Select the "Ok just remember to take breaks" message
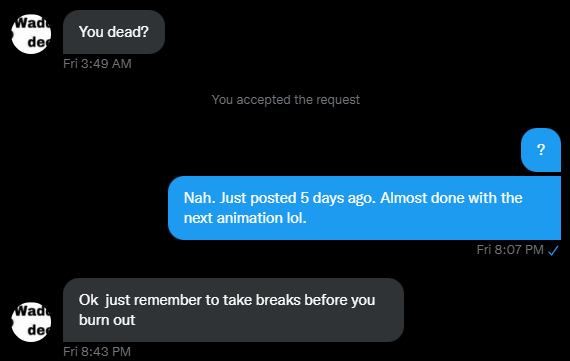570x361 pixels. pyautogui.click(x=233, y=310)
